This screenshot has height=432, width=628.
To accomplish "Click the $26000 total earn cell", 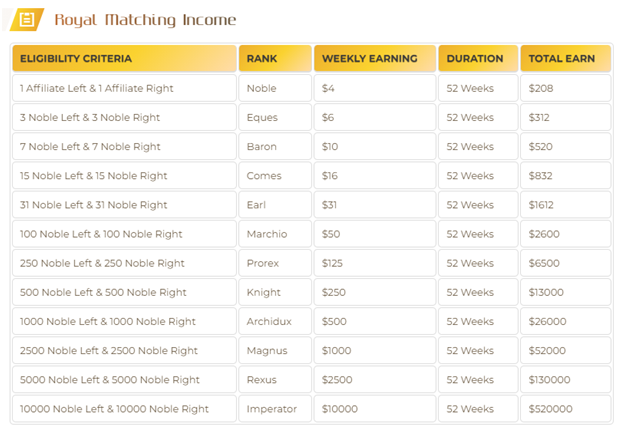I will pyautogui.click(x=566, y=321).
